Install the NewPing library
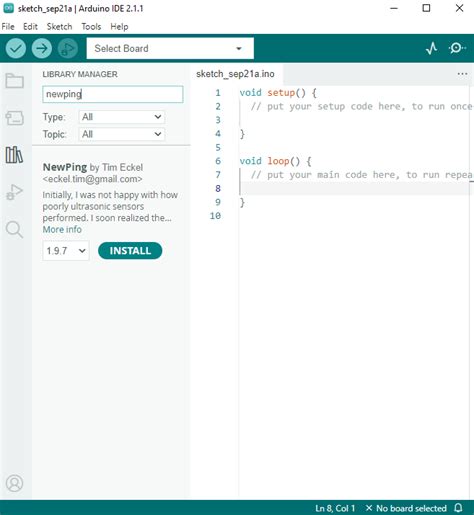The height and width of the screenshot is (515, 474). pos(130,251)
